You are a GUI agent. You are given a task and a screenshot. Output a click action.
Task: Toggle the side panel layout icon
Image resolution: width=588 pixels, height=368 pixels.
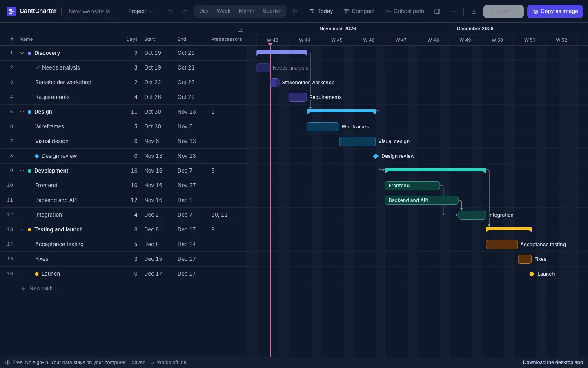click(437, 11)
